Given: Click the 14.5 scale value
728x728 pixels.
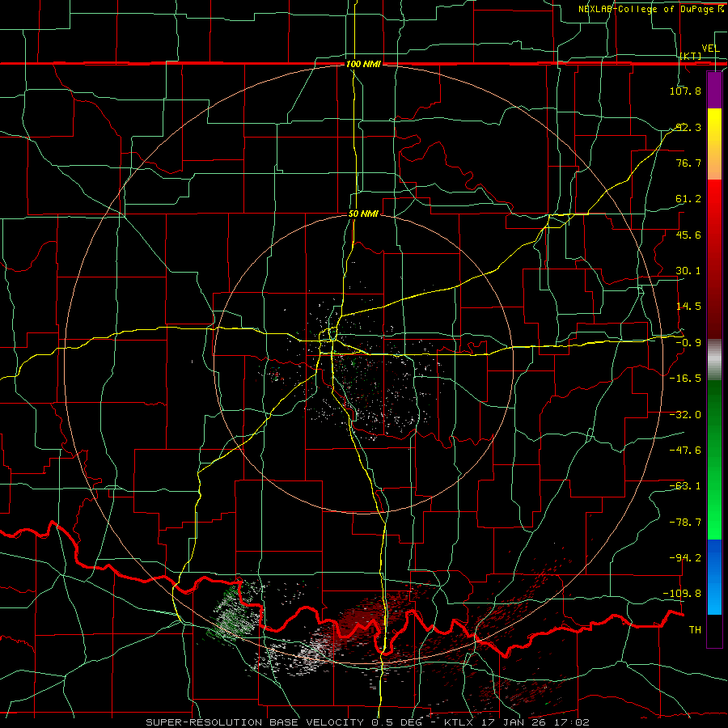Looking at the screenshot, I should [x=688, y=306].
